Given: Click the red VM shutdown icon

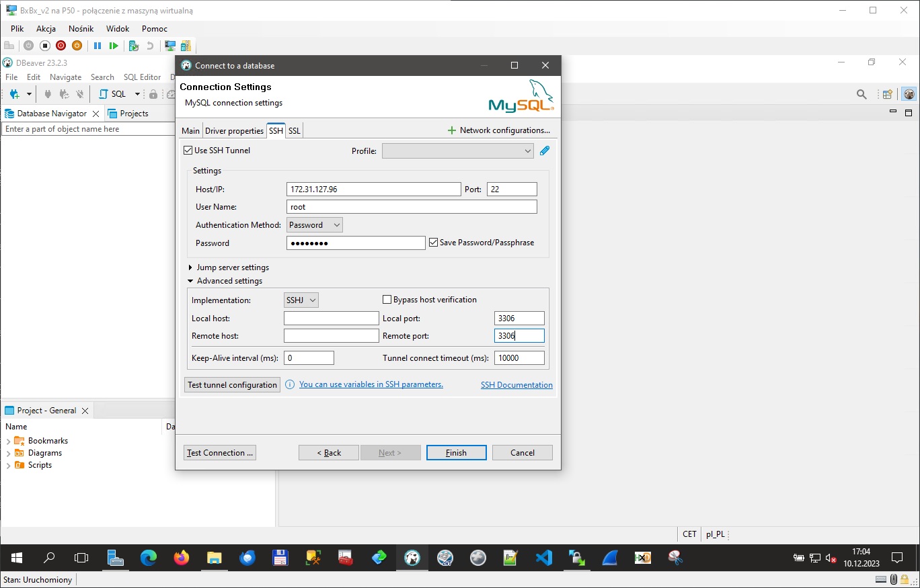Looking at the screenshot, I should (x=61, y=46).
